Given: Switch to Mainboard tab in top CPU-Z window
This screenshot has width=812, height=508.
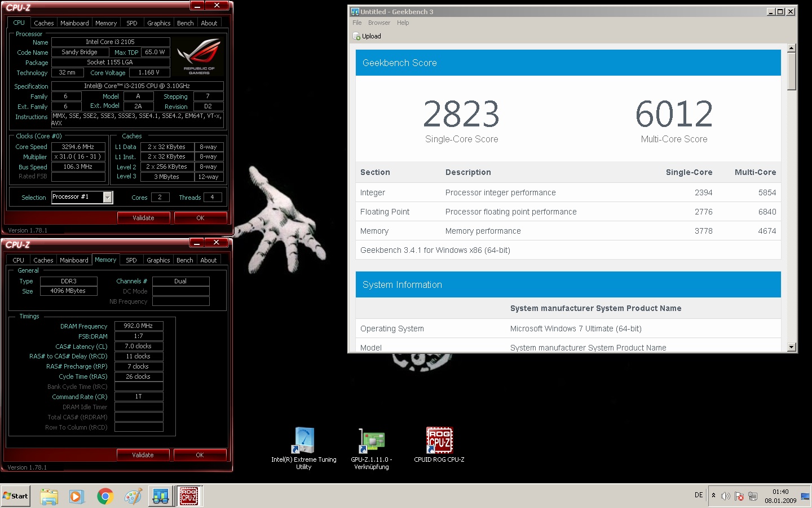Looking at the screenshot, I should 74,23.
